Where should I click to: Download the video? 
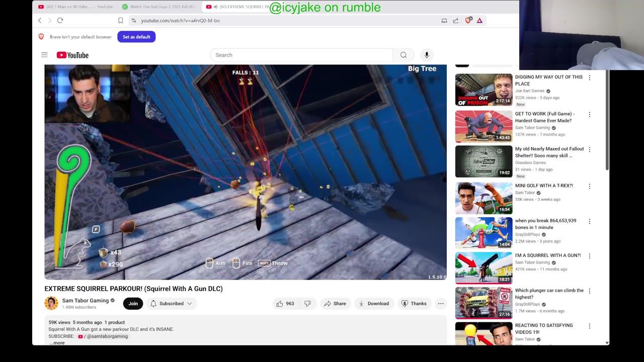374,303
